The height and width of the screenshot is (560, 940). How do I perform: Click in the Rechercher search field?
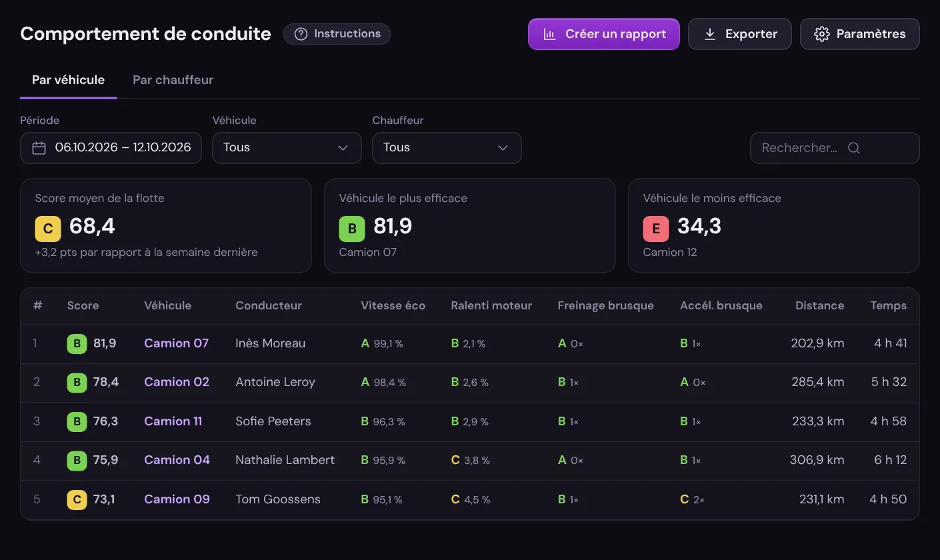coord(835,148)
